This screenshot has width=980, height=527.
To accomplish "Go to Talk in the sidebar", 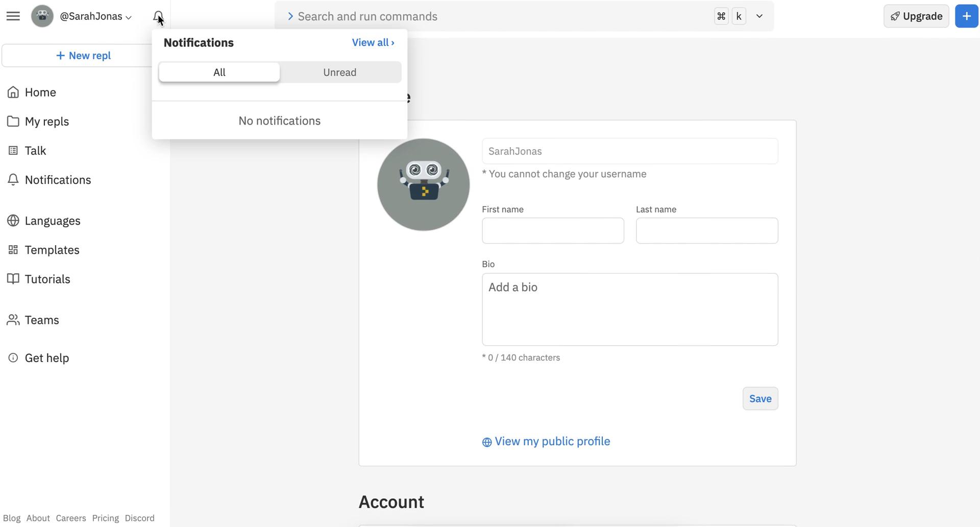I will (x=35, y=151).
